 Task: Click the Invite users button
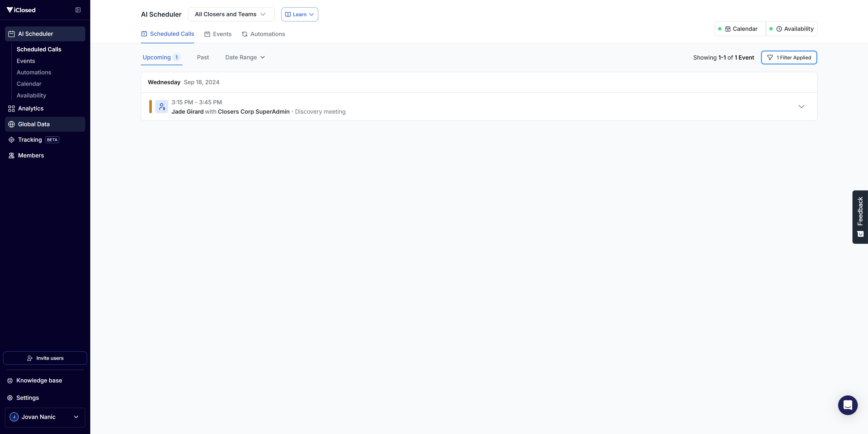click(x=45, y=358)
